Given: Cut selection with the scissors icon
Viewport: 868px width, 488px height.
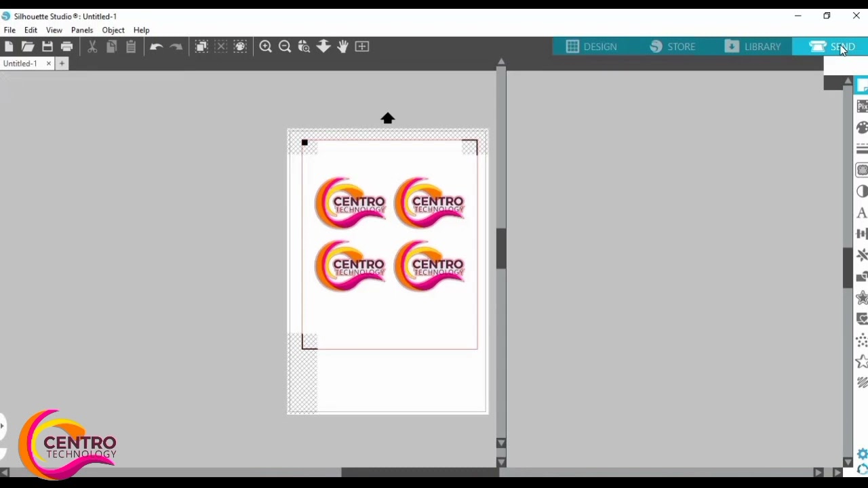Looking at the screenshot, I should [92, 47].
